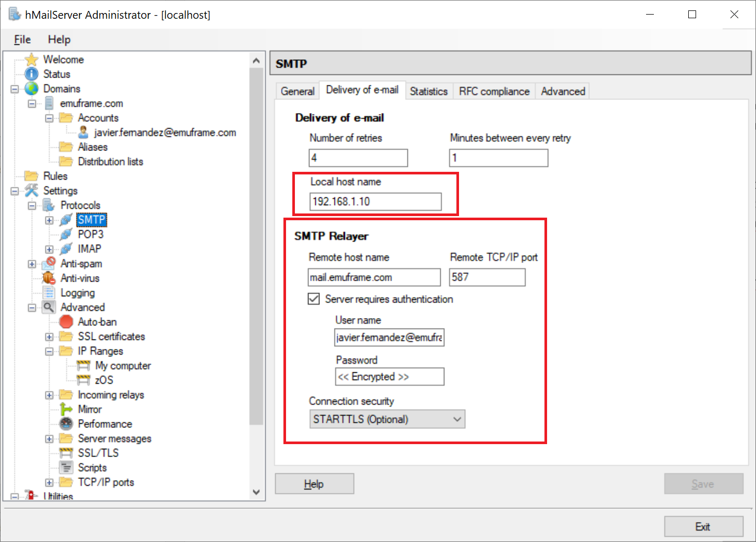Open the Help menu
The image size is (756, 542).
(59, 40)
